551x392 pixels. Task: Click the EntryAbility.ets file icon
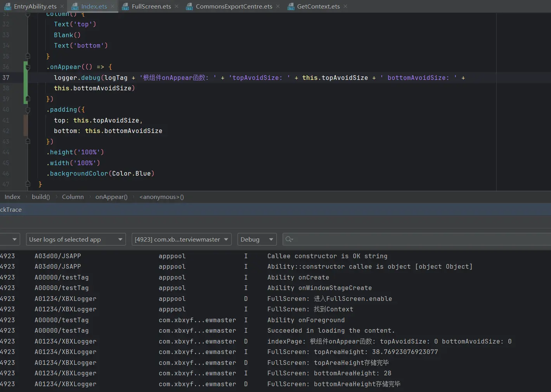pyautogui.click(x=7, y=6)
